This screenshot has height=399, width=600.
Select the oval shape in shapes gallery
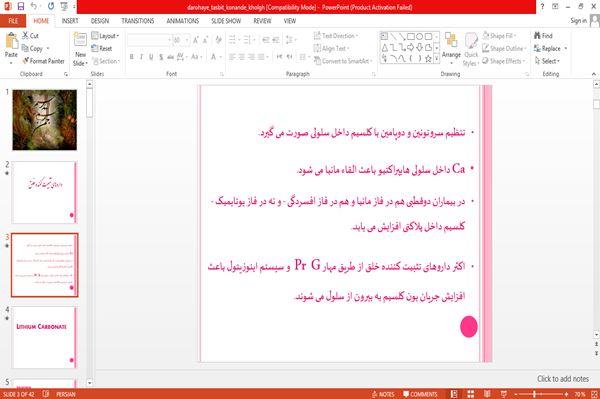[x=419, y=36]
